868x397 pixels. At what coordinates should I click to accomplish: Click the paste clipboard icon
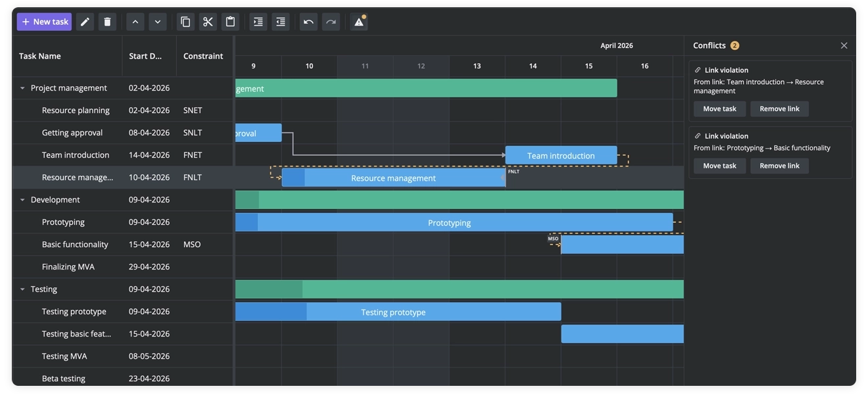(x=230, y=22)
